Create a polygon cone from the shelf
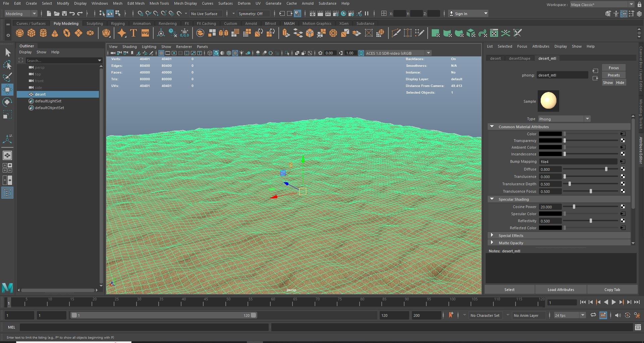This screenshot has height=343, width=644. (55, 33)
